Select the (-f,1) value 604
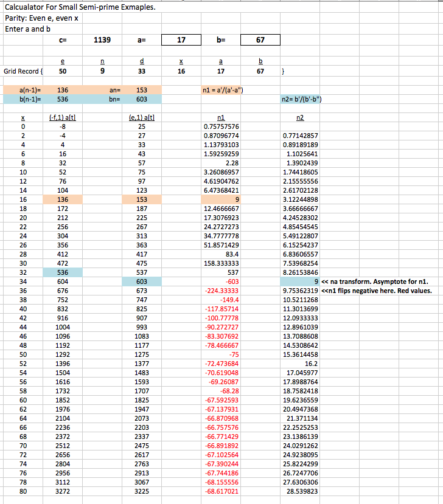This screenshot has height=504, width=443. [63, 281]
